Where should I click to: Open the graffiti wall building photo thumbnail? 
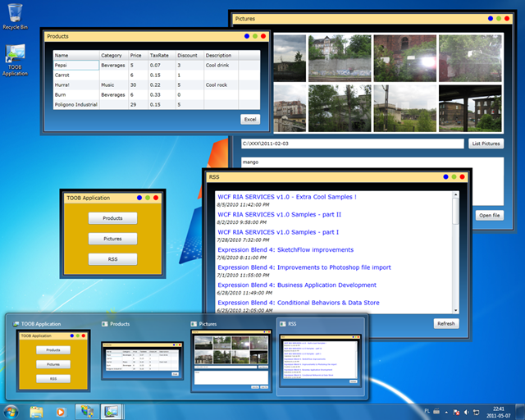[340, 58]
